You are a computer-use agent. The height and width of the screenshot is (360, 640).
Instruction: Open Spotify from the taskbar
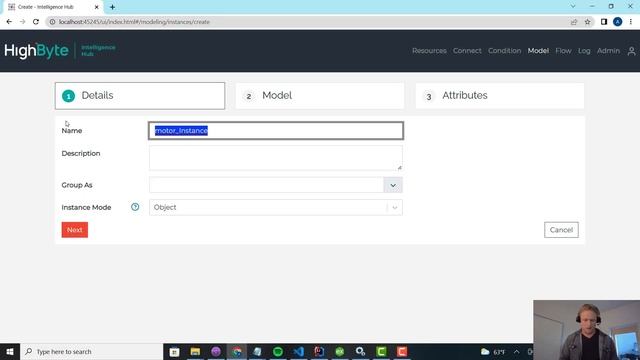(x=278, y=351)
